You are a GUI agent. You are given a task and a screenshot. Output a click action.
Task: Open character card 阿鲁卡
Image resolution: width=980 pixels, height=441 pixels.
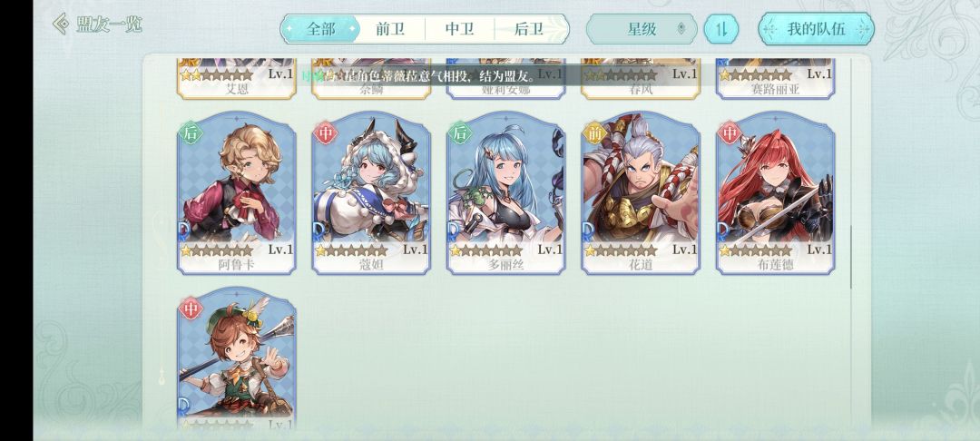click(236, 193)
